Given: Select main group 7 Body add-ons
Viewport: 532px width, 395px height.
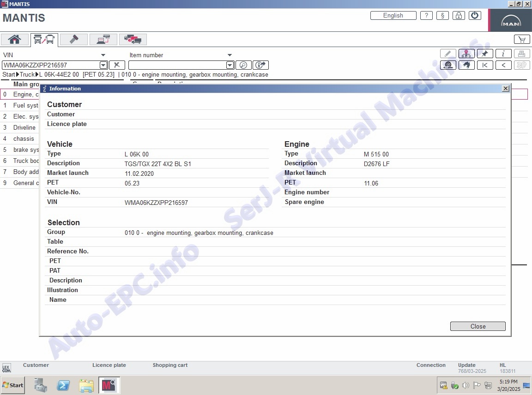Looking at the screenshot, I should [20, 172].
